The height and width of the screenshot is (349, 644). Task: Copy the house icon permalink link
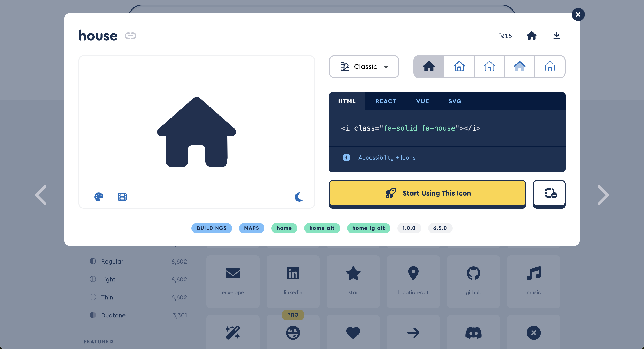(x=130, y=36)
